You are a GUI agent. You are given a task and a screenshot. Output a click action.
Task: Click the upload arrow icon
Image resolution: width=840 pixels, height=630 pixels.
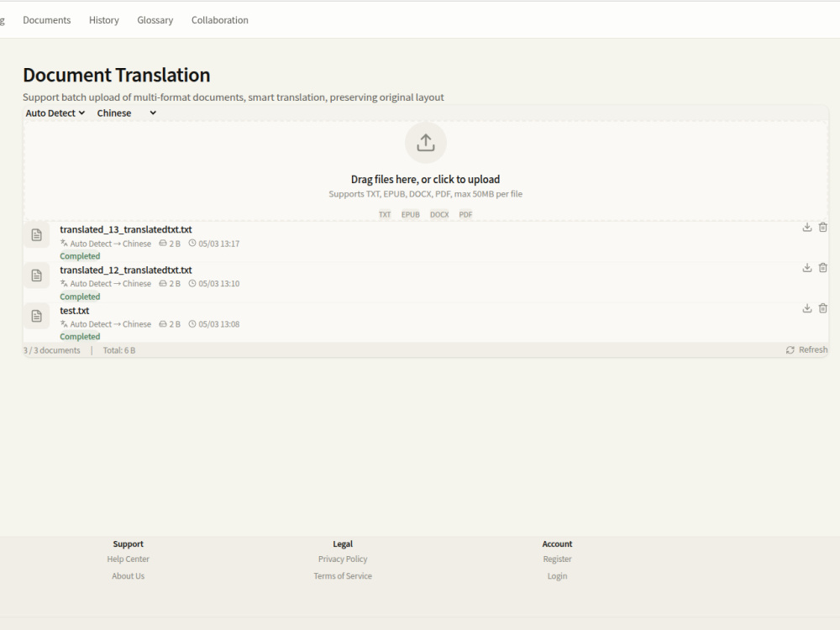pyautogui.click(x=425, y=143)
